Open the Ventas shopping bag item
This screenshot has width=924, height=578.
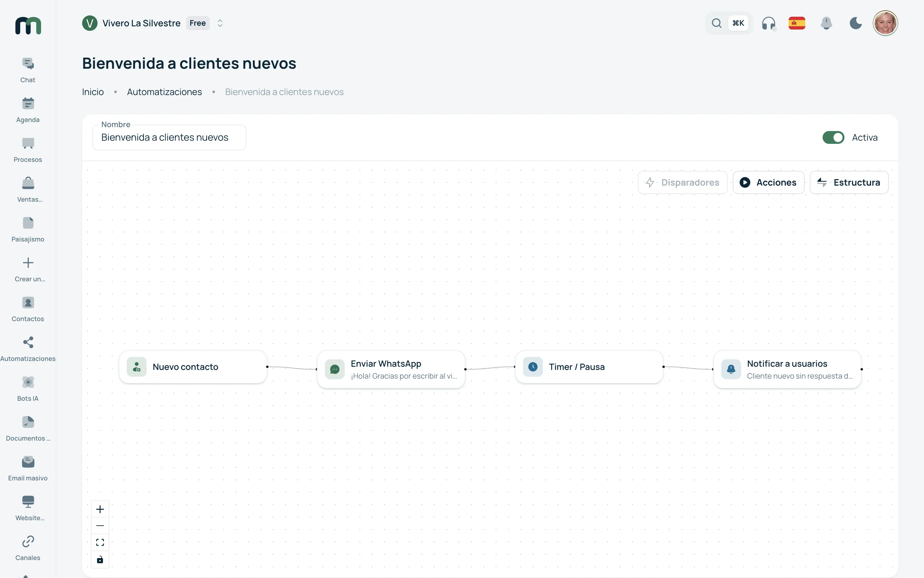click(x=28, y=189)
